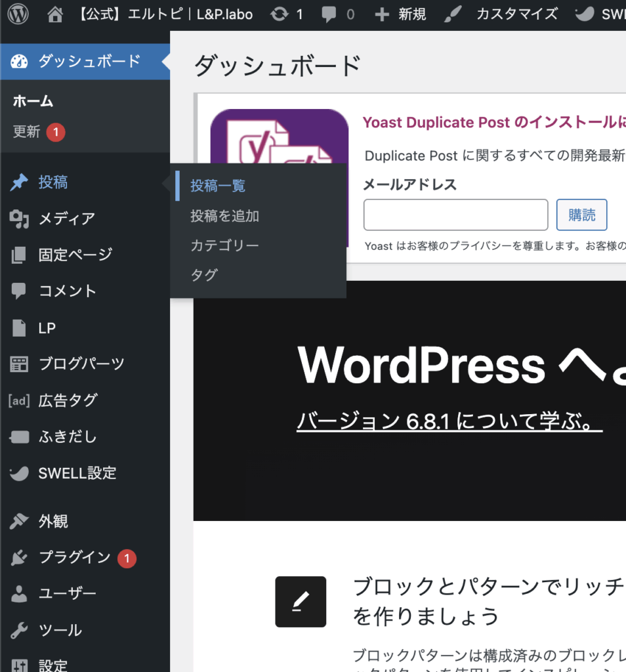Open the 広告タグ ad icon
This screenshot has height=672, width=626.
point(19,400)
